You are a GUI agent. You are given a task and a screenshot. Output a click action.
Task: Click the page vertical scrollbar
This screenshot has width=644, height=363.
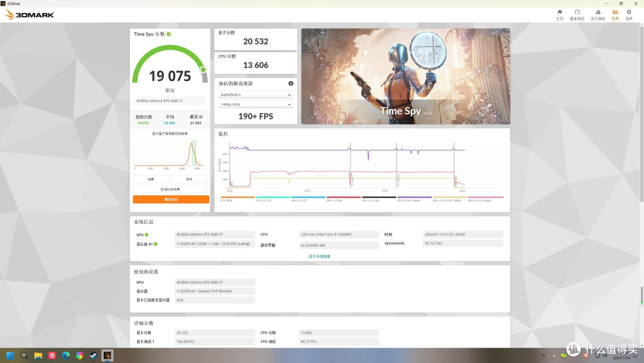pyautogui.click(x=642, y=113)
